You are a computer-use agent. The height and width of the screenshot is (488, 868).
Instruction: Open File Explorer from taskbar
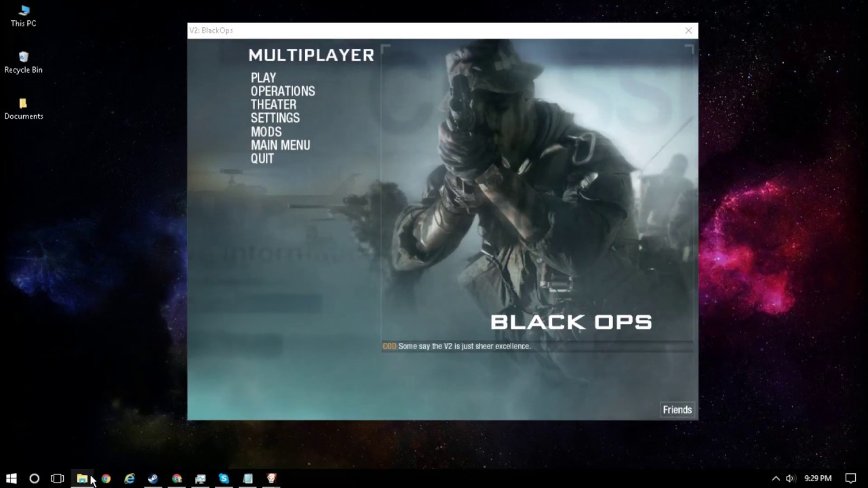81,479
